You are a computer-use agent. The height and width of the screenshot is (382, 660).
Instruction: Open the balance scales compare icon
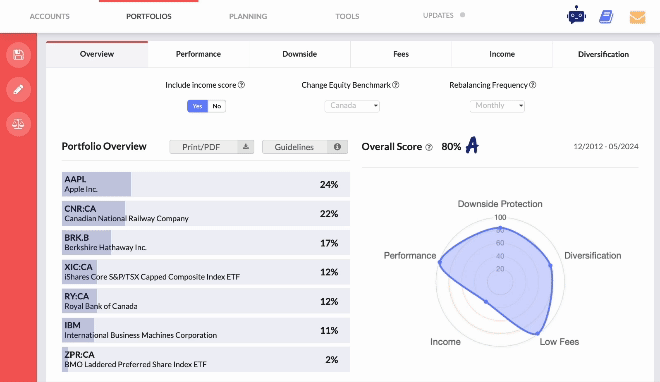(x=19, y=124)
